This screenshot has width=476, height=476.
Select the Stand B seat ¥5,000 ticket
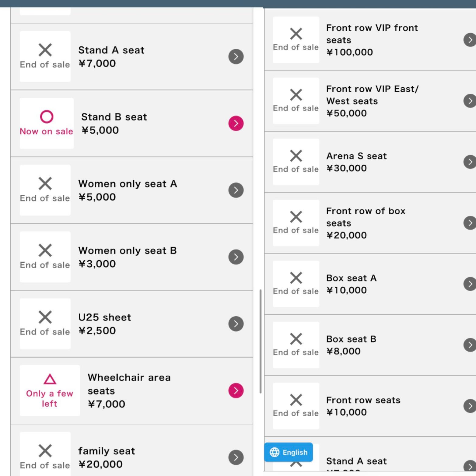pyautogui.click(x=114, y=123)
